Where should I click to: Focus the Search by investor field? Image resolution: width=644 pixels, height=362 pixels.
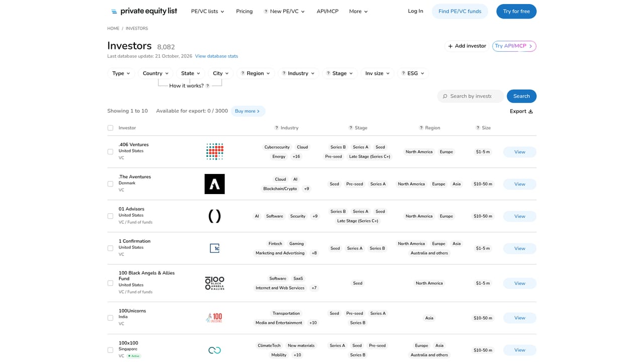[x=470, y=96]
